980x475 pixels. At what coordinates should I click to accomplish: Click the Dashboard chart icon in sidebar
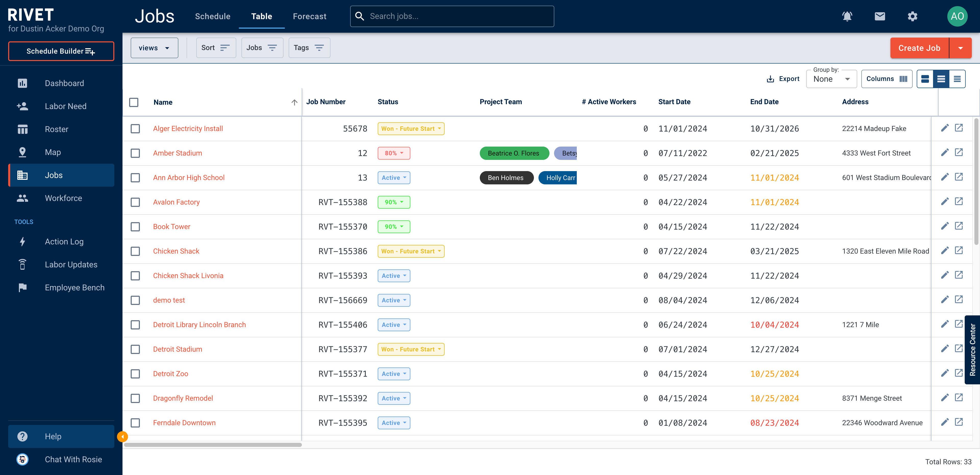point(22,83)
